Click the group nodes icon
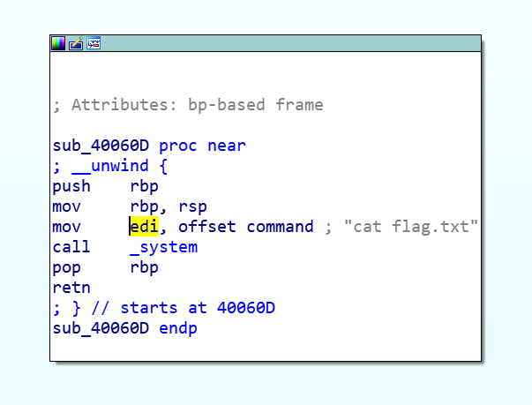The image size is (532, 405). pos(94,43)
